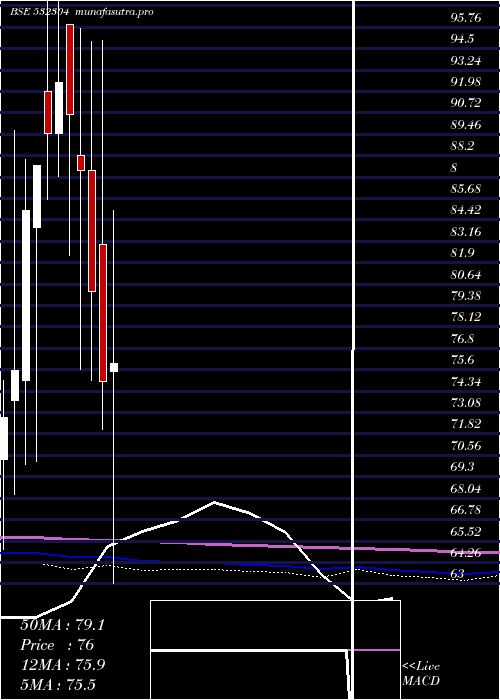
Task: Select the Price : 76 readout
Action: tap(57, 646)
